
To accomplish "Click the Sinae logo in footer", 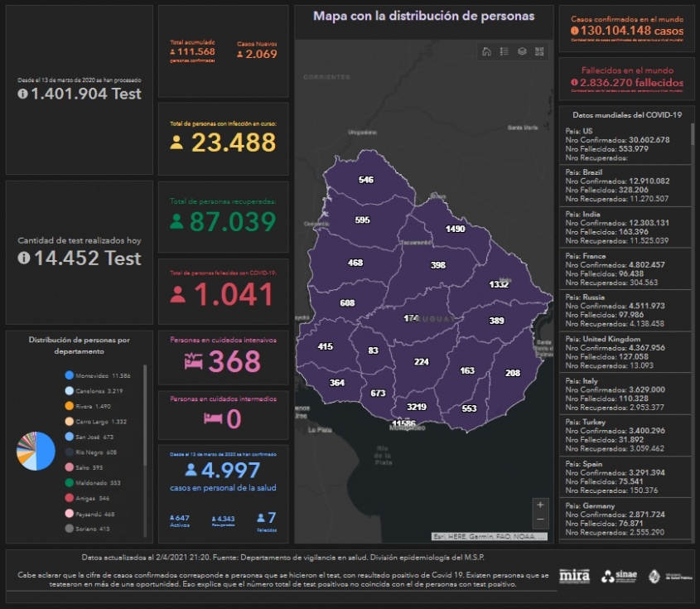I will coord(619,576).
